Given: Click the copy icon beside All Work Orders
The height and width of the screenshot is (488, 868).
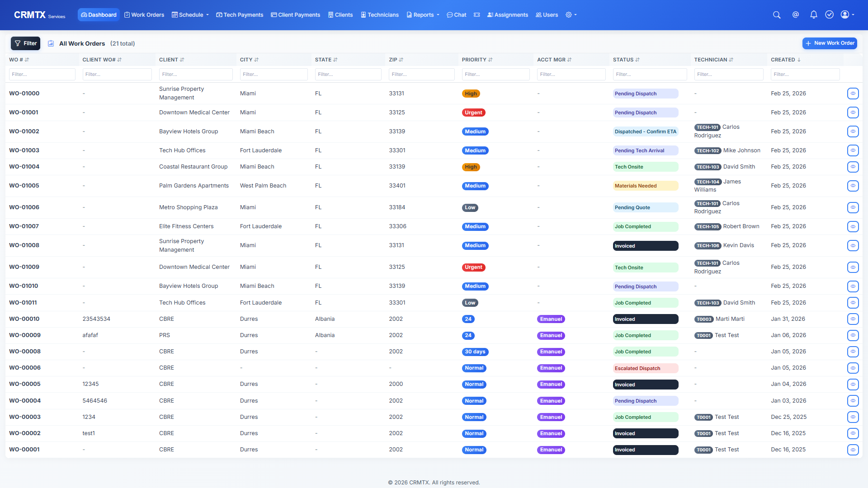Looking at the screenshot, I should coord(51,43).
